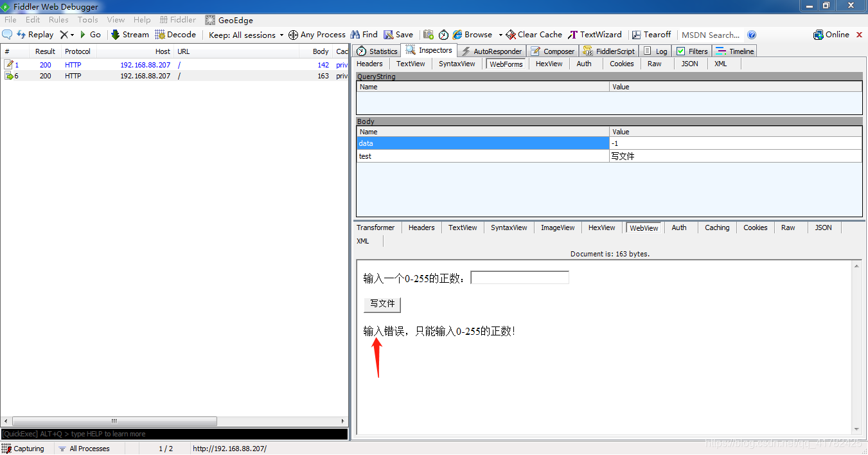Open response XML tab
This screenshot has height=455, width=868.
click(x=363, y=241)
